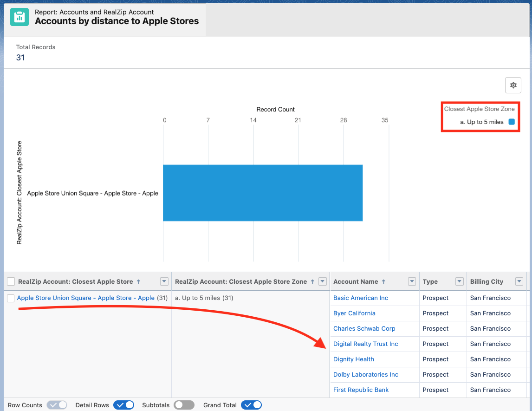The width and height of the screenshot is (532, 411).
Task: Open Apple Store Union Square group link
Action: [x=86, y=298]
